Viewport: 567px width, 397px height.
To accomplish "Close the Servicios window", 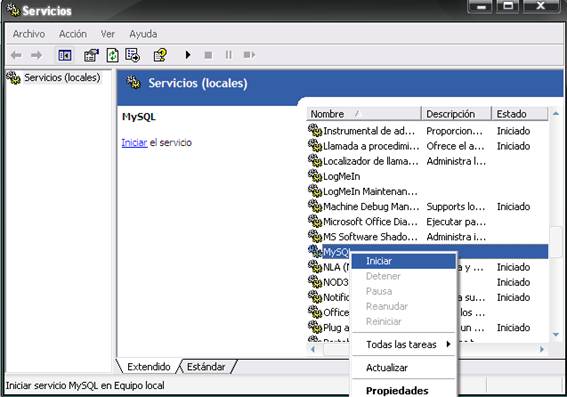I will (x=541, y=6).
